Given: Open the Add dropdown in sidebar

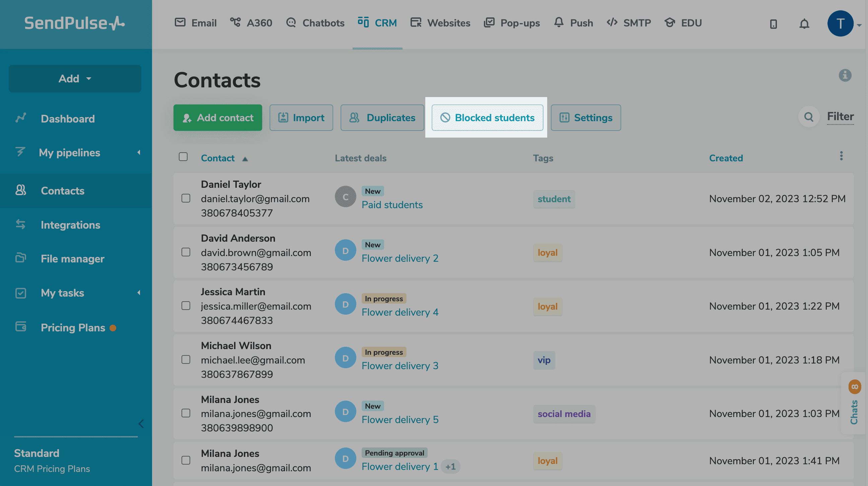Looking at the screenshot, I should point(75,78).
